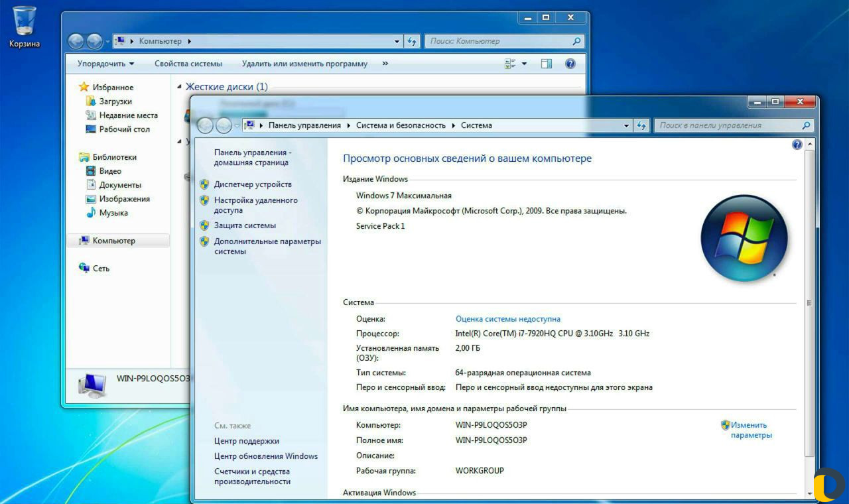The width and height of the screenshot is (849, 504).
Task: Click the Forward arrow in the Система window
Action: (224, 125)
